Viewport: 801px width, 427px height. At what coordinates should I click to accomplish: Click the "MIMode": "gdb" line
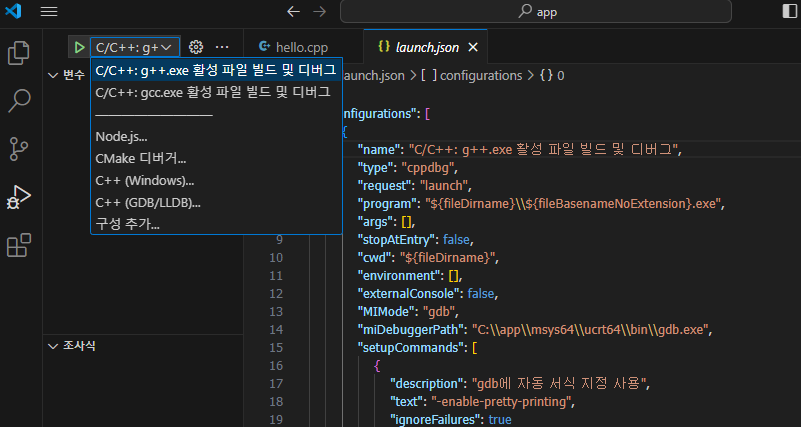pos(408,312)
